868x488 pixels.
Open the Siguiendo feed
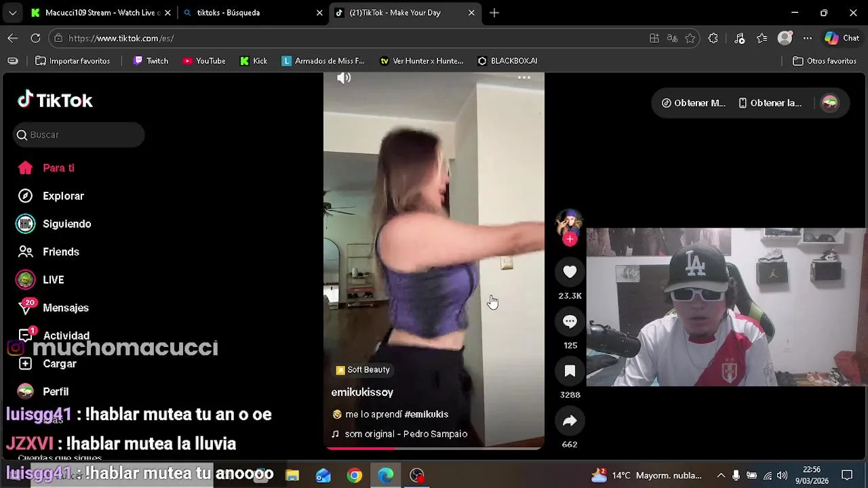tap(54, 224)
